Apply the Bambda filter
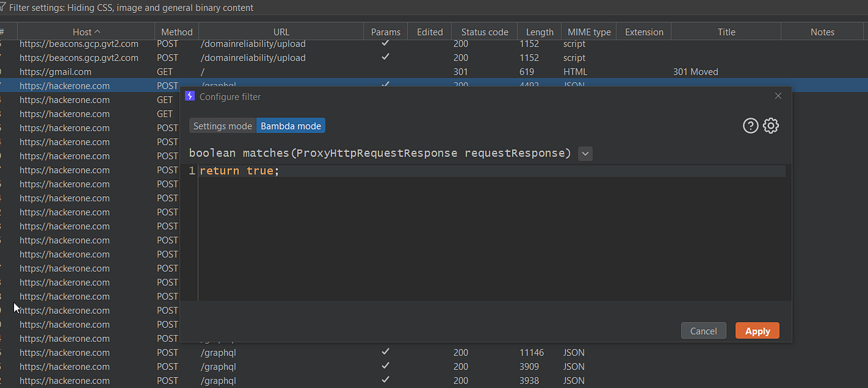Viewport: 868px width, 388px height. tap(757, 330)
